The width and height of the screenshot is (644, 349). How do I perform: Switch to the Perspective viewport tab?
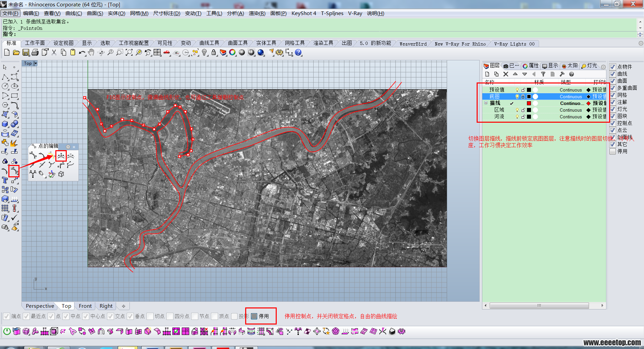40,306
